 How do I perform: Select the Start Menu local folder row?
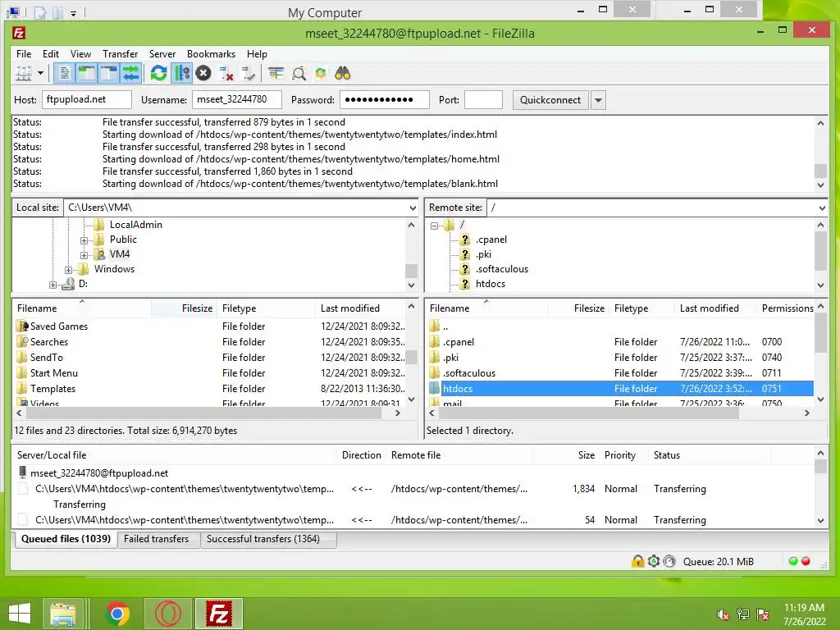click(x=210, y=373)
